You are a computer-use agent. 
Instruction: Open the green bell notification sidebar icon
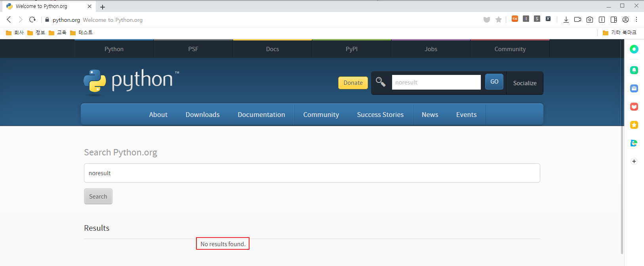pyautogui.click(x=634, y=70)
